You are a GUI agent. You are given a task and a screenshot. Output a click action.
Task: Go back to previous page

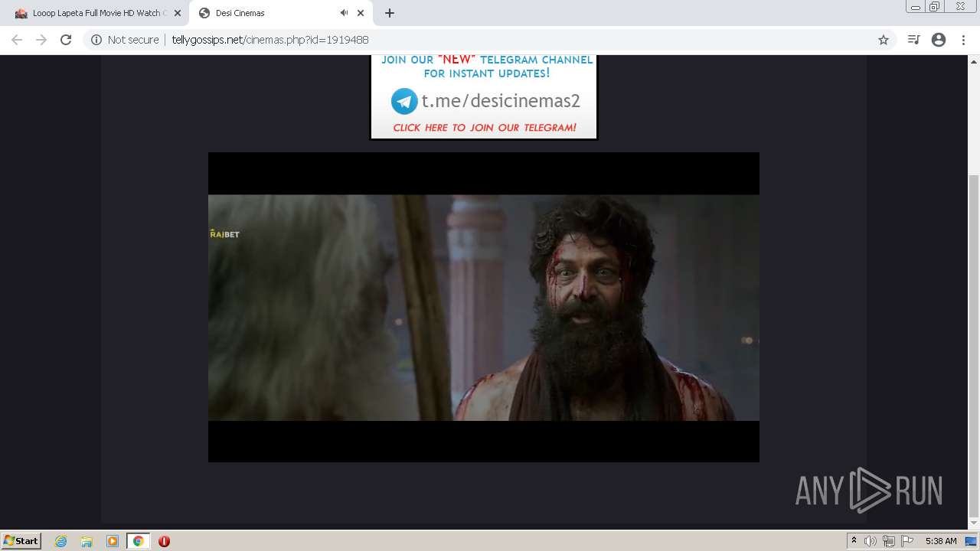pyautogui.click(x=17, y=40)
